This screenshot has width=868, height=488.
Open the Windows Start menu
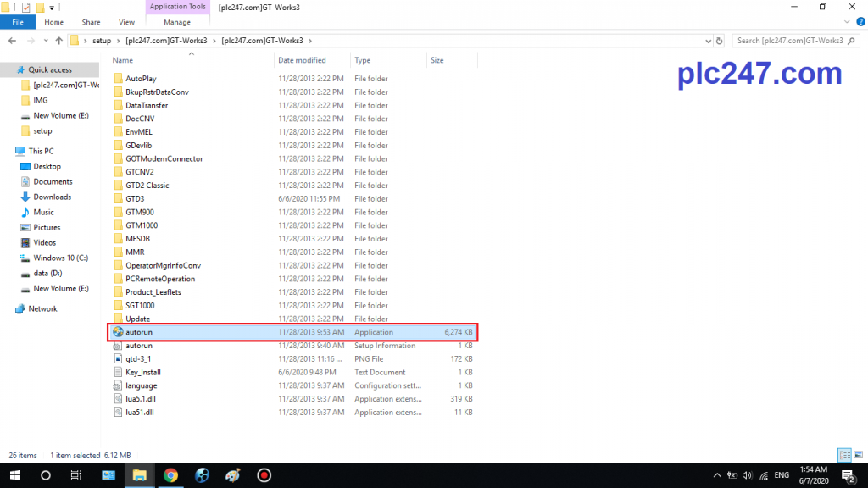(x=15, y=475)
